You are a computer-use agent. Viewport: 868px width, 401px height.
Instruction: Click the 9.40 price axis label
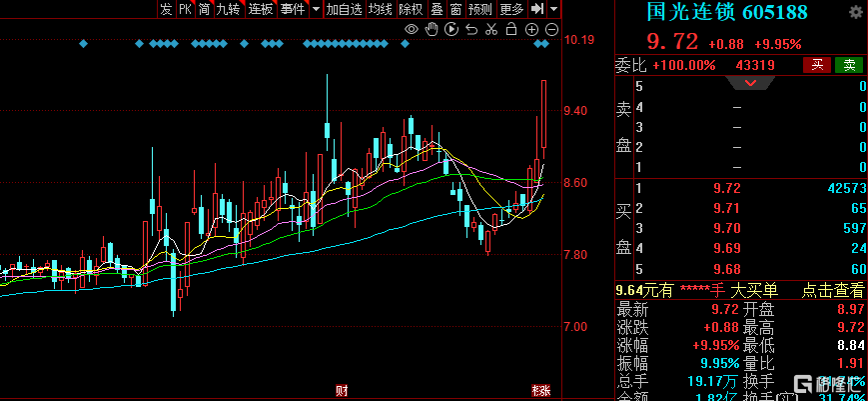click(x=575, y=111)
